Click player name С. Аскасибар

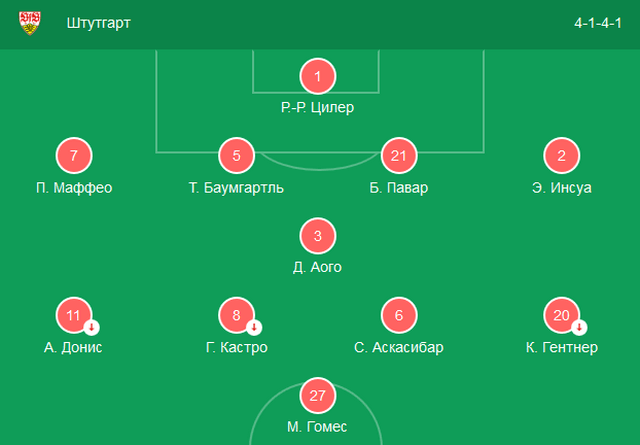tap(399, 347)
